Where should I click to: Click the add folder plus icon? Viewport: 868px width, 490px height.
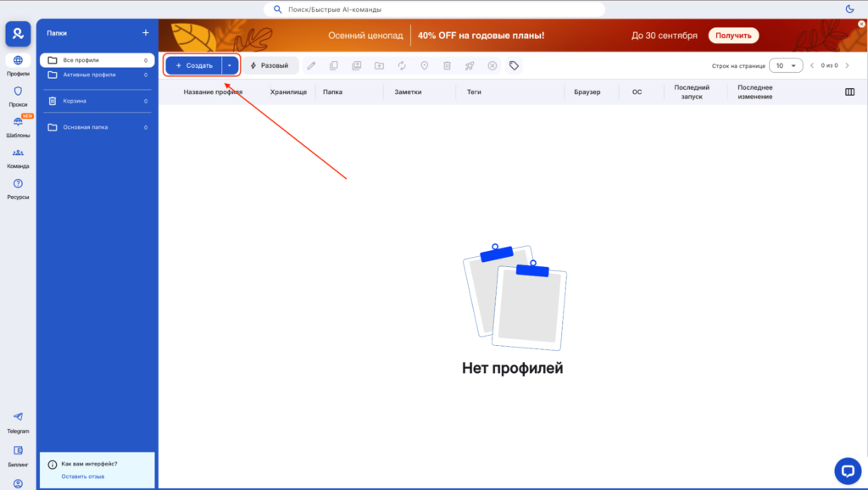pos(145,32)
